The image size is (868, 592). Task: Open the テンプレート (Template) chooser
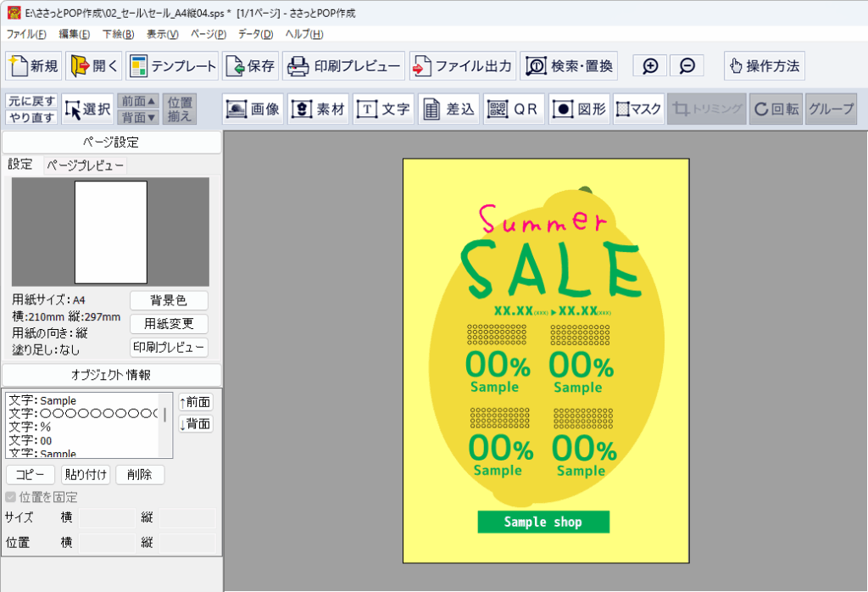click(x=172, y=66)
